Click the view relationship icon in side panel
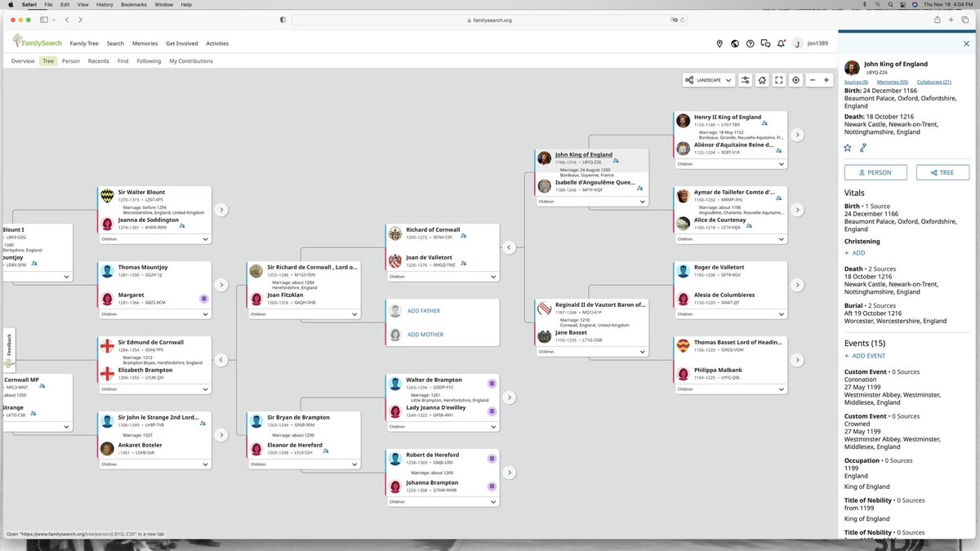Viewport: 980px width, 551px height. 863,148
